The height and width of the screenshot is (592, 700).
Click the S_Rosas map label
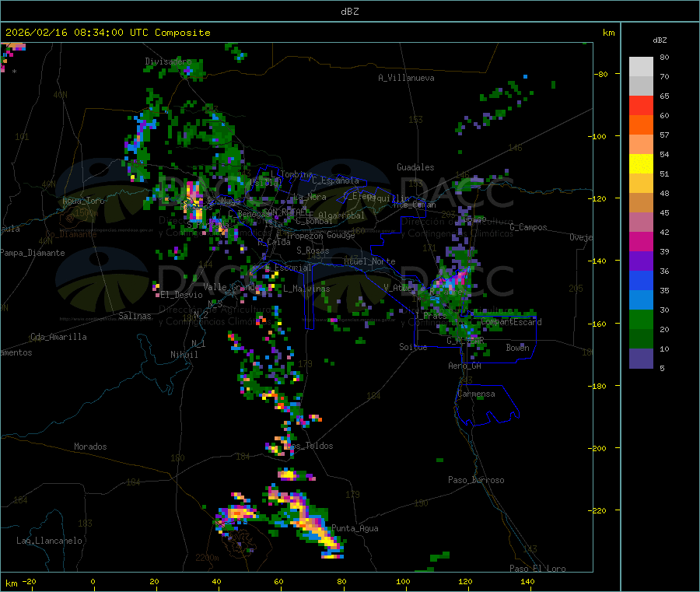313,250
